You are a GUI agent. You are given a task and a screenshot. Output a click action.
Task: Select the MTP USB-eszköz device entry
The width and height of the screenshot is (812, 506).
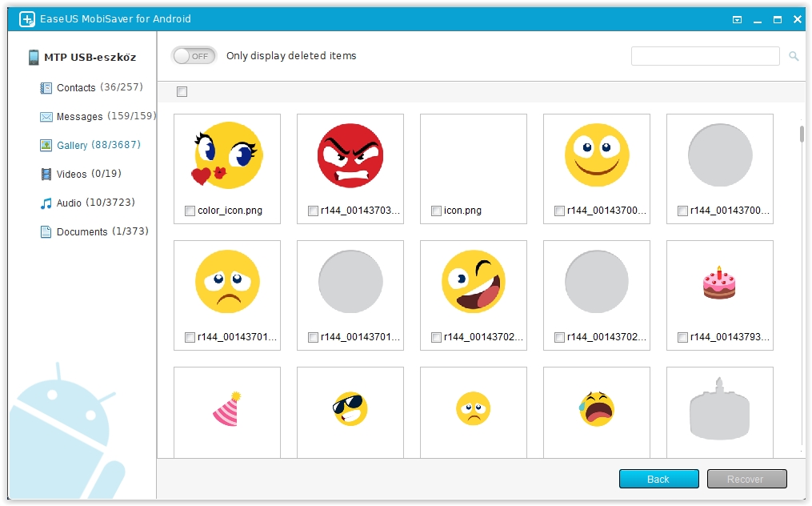(83, 57)
